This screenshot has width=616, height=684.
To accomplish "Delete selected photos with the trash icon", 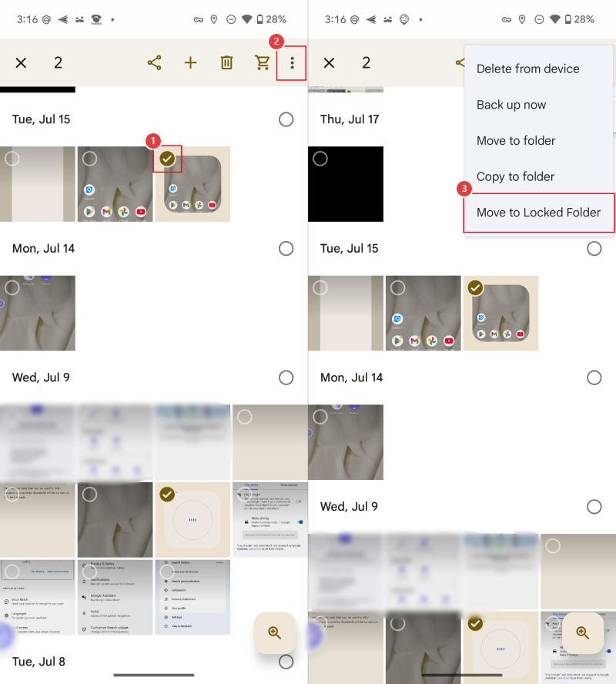I will (226, 62).
